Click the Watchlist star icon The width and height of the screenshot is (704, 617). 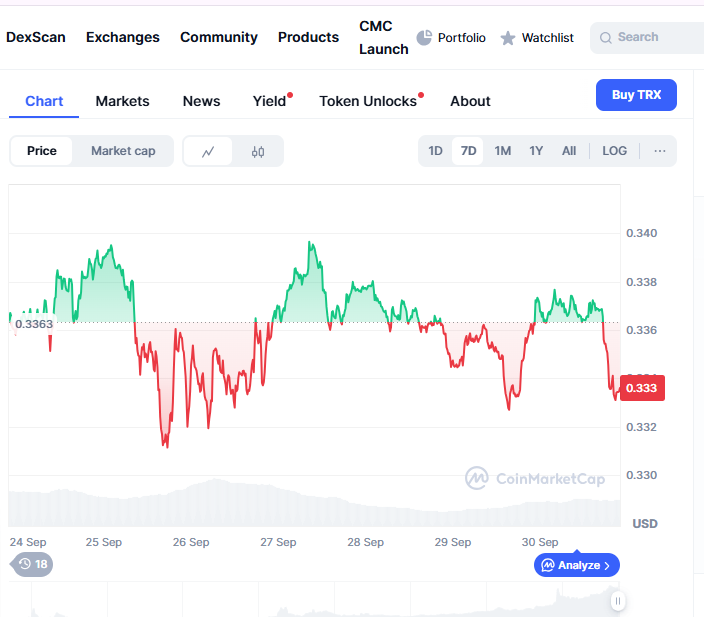tap(508, 38)
